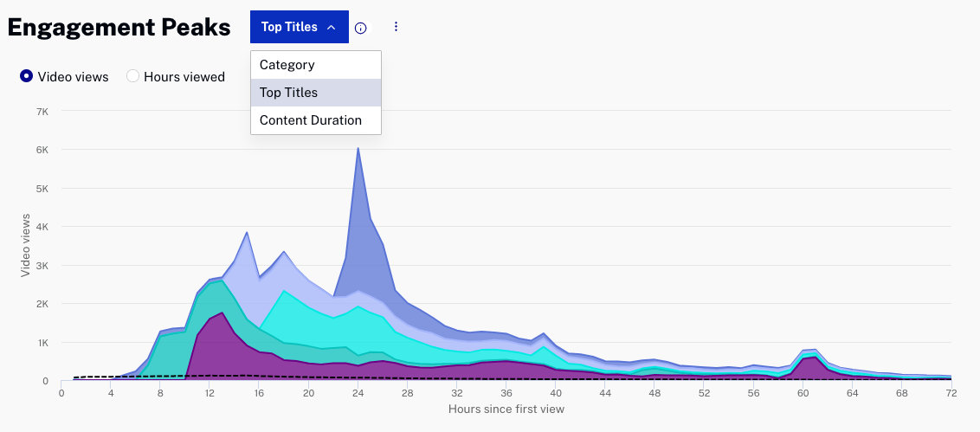The height and width of the screenshot is (432, 980).
Task: Click the Engagement Peaks heading
Action: pos(119,28)
